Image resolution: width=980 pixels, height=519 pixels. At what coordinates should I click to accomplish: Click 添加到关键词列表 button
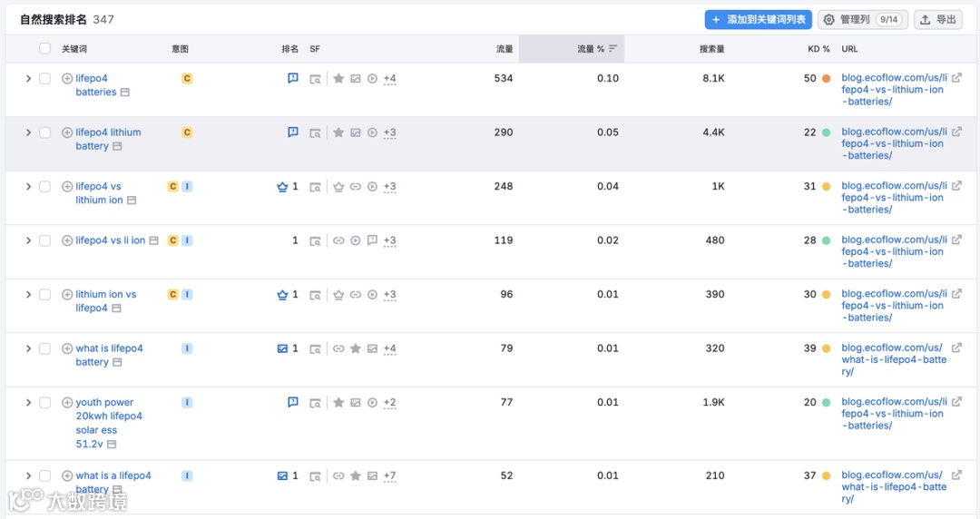coord(758,19)
